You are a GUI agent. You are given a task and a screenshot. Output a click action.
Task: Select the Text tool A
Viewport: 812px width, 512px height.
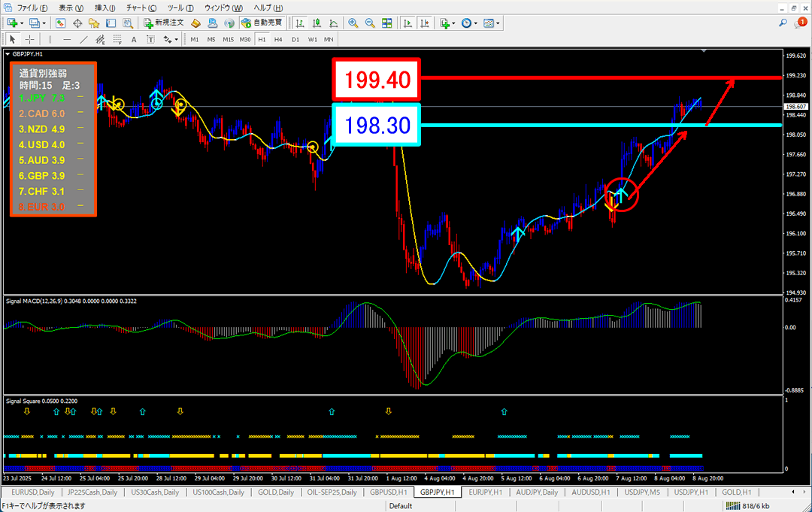(x=134, y=39)
